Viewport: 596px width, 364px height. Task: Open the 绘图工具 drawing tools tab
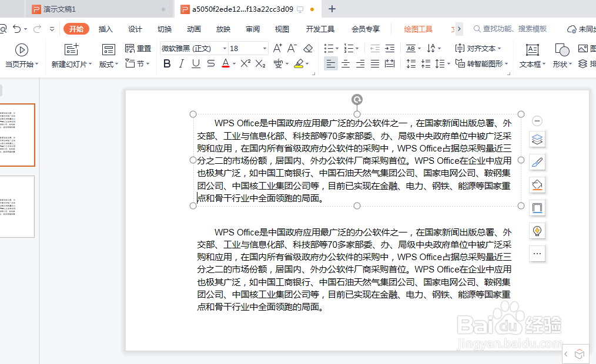coord(418,29)
